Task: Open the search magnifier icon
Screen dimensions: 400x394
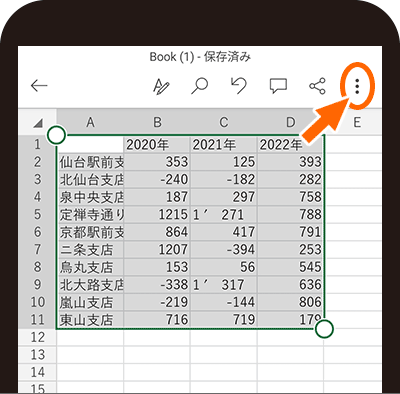Action: pos(200,86)
